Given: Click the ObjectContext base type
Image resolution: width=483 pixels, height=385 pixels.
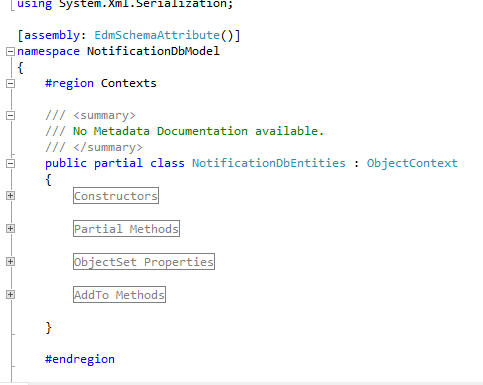Looking at the screenshot, I should [412, 163].
